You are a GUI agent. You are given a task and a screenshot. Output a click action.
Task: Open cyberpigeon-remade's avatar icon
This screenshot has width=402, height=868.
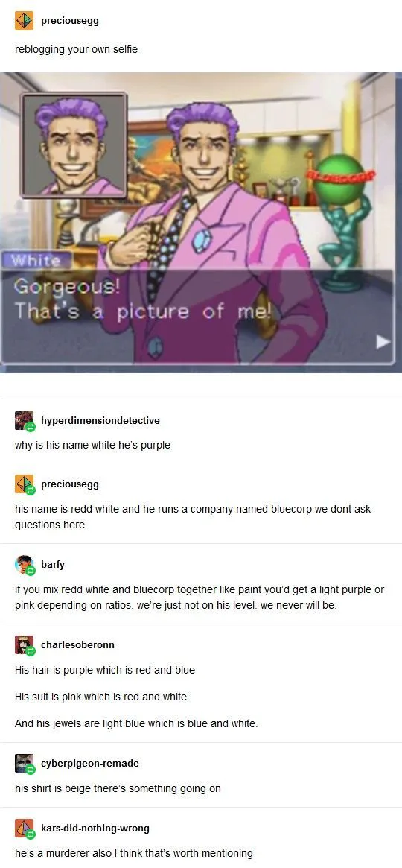25,764
